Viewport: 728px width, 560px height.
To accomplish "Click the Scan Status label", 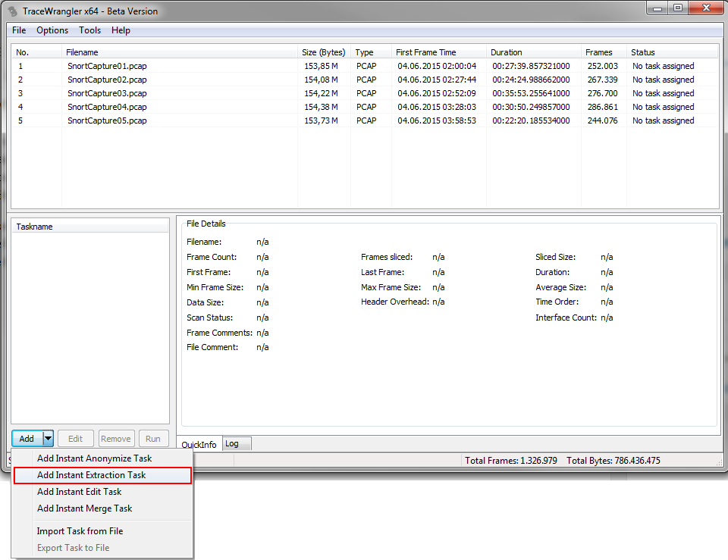I will tap(210, 318).
